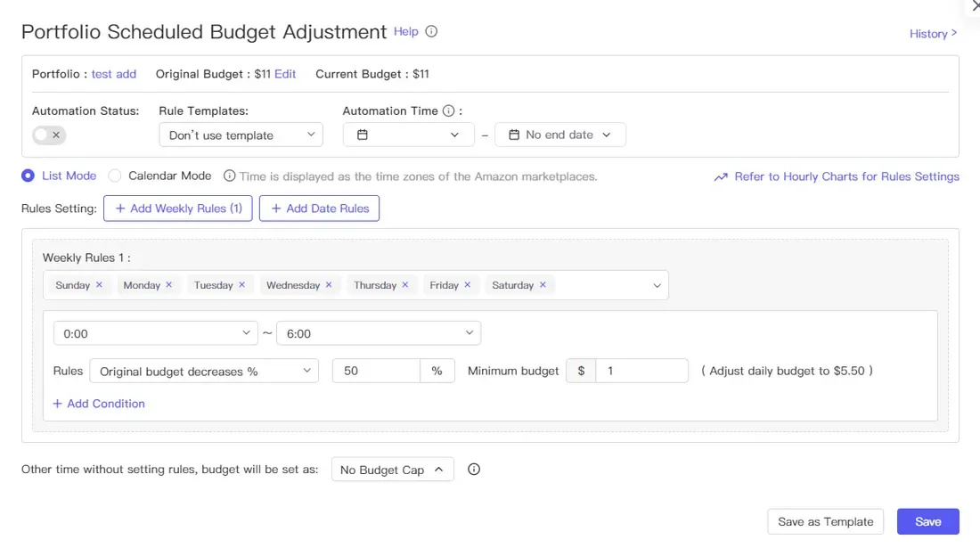This screenshot has width=980, height=556.
Task: Click the calendar icon beside No end date
Action: coord(514,135)
